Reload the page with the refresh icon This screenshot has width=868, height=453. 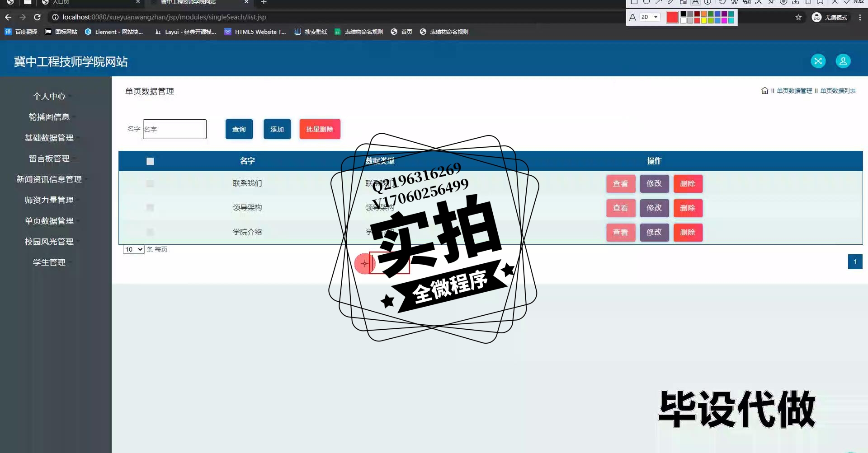(38, 17)
